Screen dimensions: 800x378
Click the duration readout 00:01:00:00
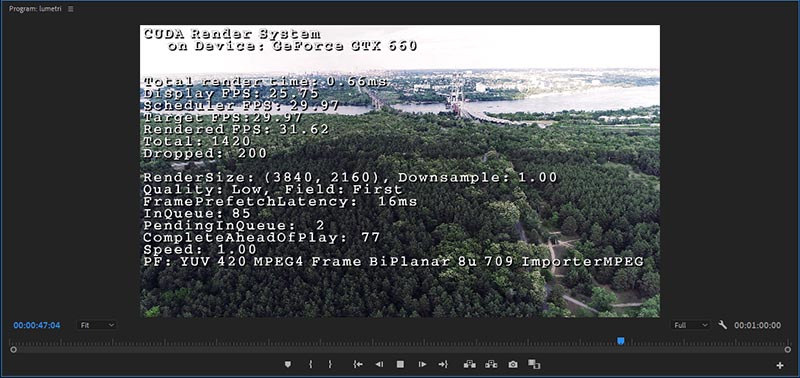coord(757,325)
